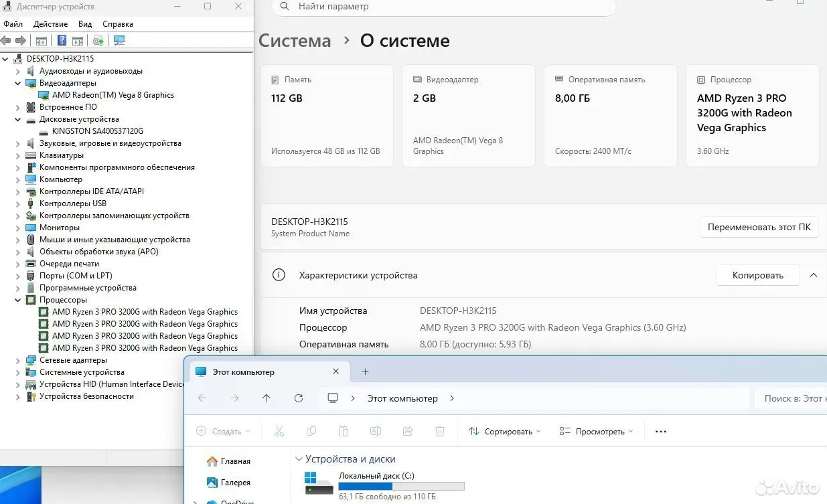Click the three-dots More options in Explorer
The height and width of the screenshot is (504, 827).
point(661,432)
